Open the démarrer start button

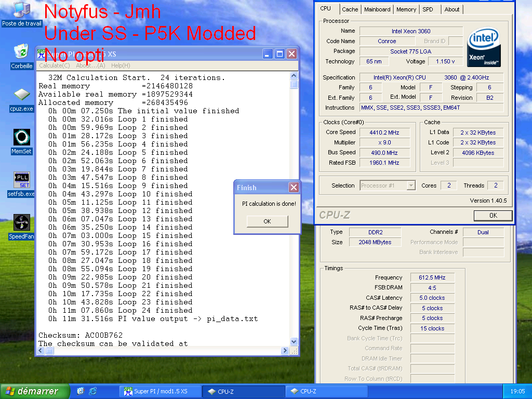35,391
